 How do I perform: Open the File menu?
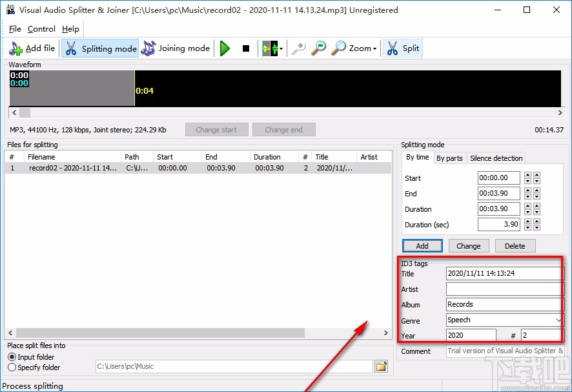tap(15, 29)
